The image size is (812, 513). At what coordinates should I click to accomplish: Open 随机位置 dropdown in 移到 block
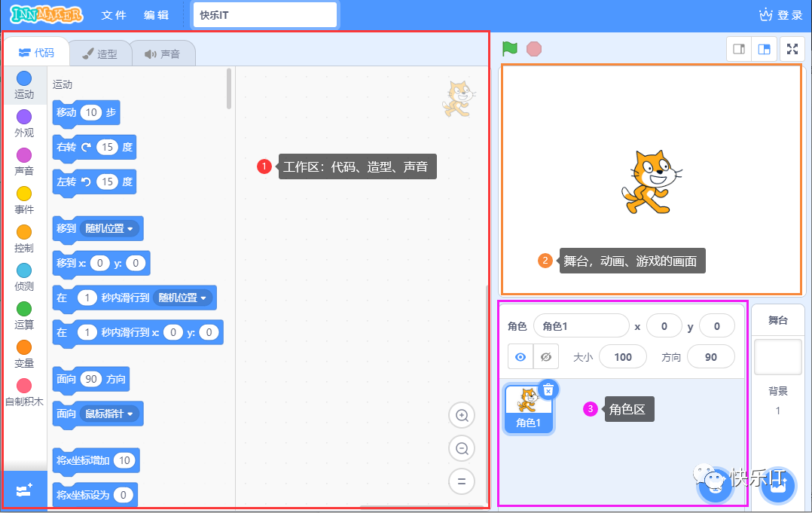click(109, 228)
